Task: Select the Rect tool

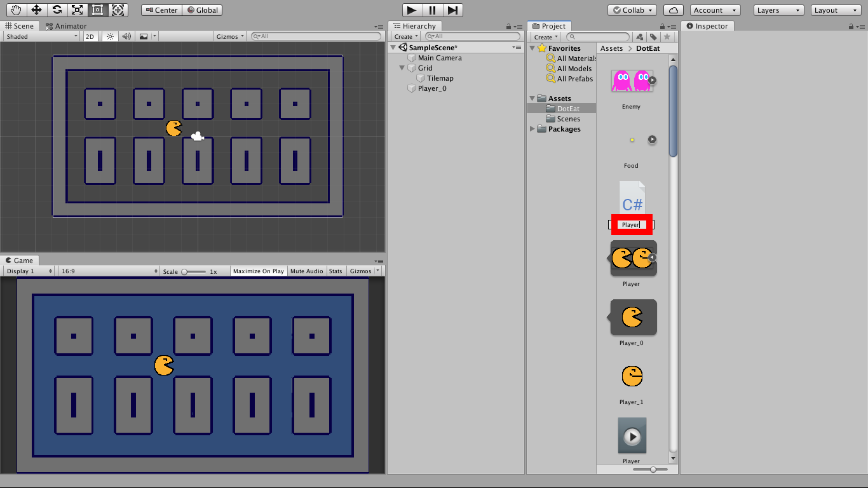Action: click(x=98, y=10)
